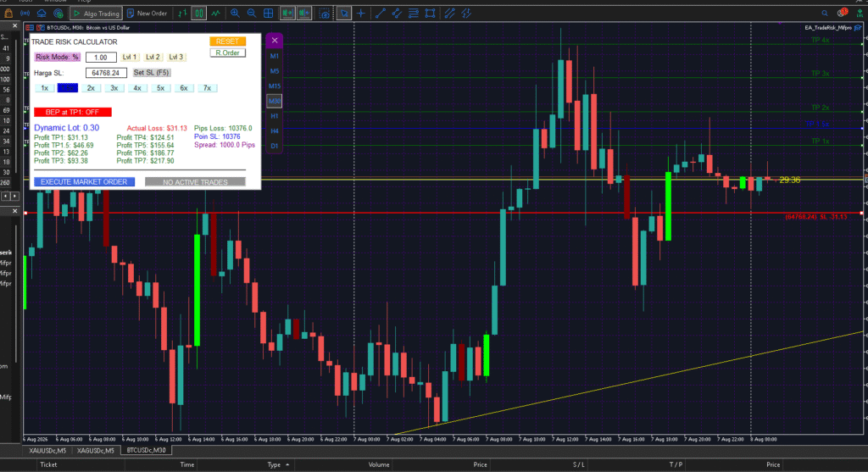Choose the 3x take-profit multiplier
The image size is (868, 472).
point(114,88)
